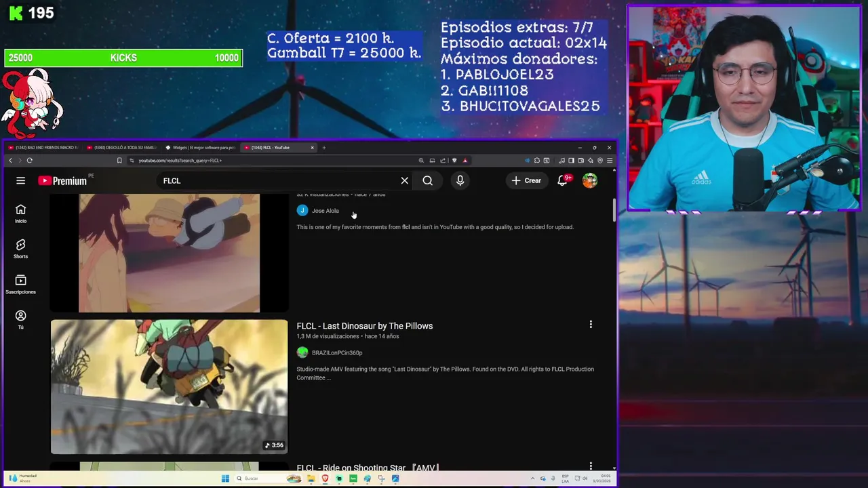Image resolution: width=868 pixels, height=488 pixels.
Task: Start voice search with the microphone icon
Action: click(x=460, y=181)
